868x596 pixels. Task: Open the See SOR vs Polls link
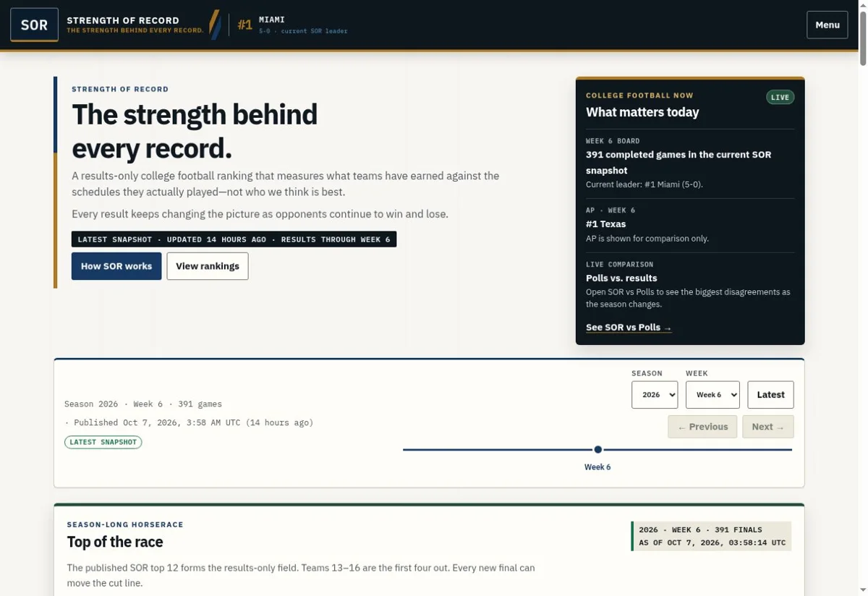629,327
